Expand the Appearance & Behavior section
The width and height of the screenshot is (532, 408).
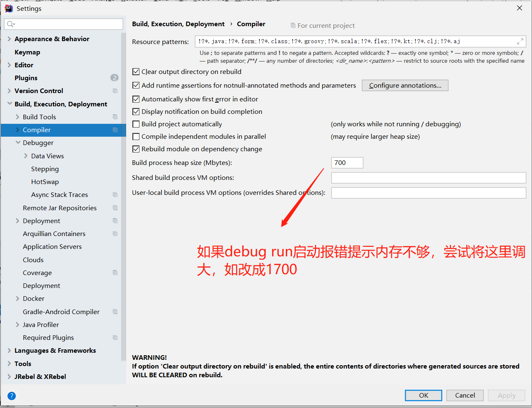[x=9, y=39]
